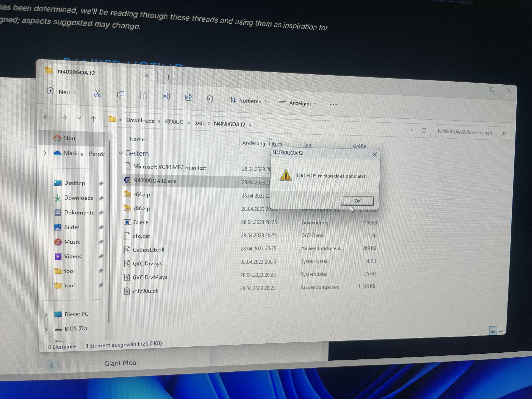Click the Refresh icon beside address bar
Screen dimensions: 532x399
[x=424, y=130]
